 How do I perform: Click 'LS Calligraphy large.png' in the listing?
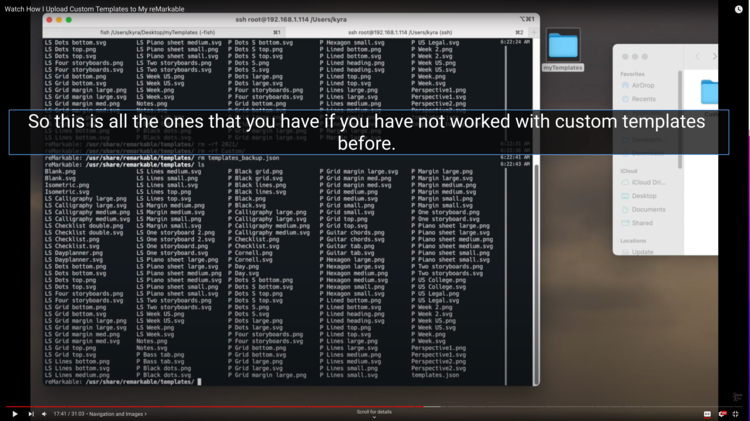tap(86, 199)
